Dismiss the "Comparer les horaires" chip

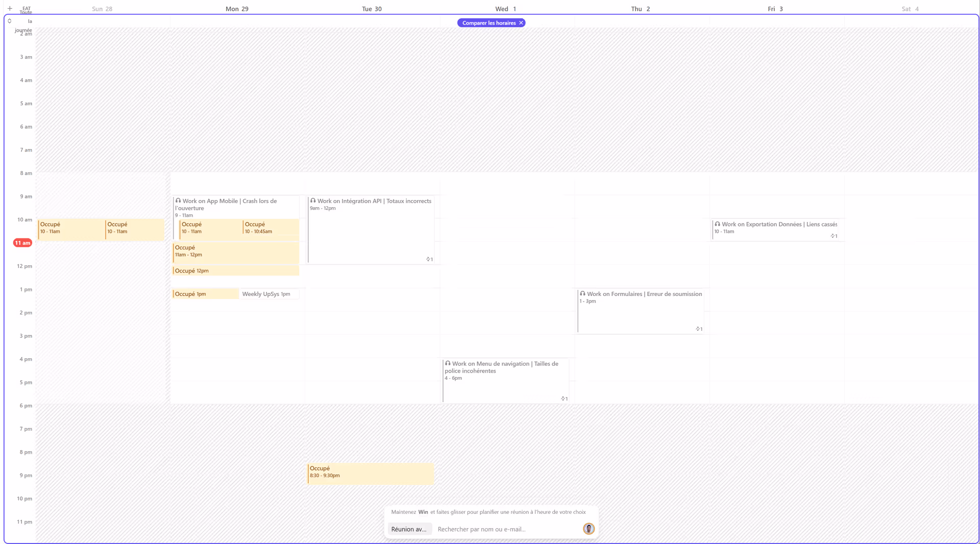[x=521, y=22]
